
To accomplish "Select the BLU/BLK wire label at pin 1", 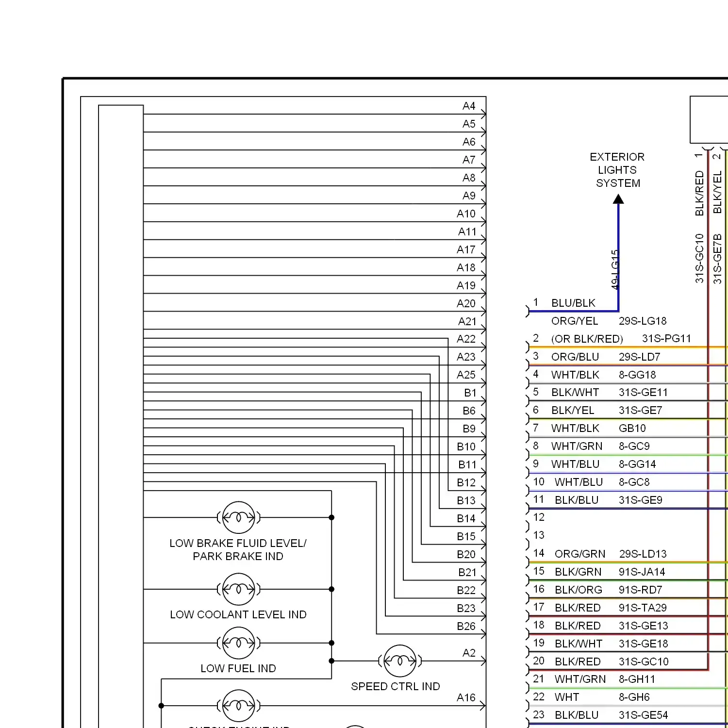I will point(573,303).
